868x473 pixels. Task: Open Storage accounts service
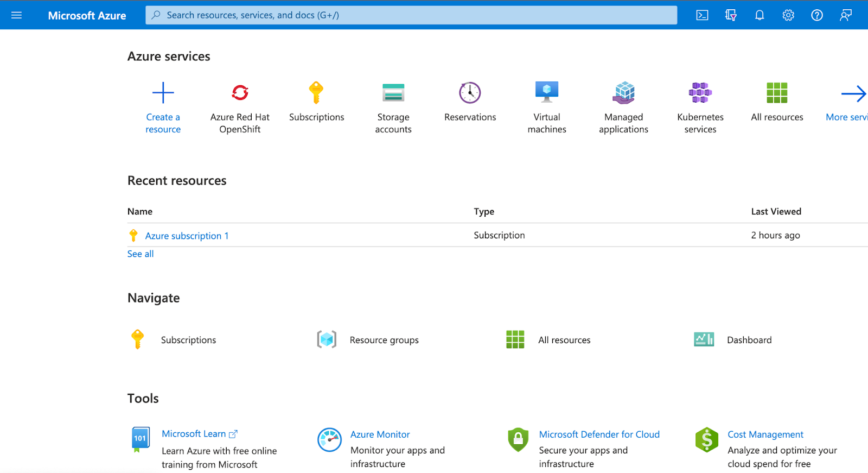[393, 93]
